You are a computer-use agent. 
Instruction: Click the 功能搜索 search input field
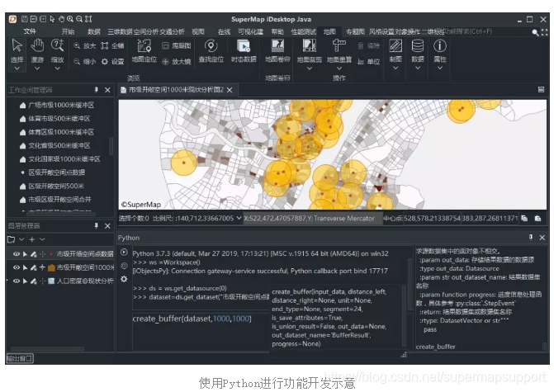pos(487,32)
